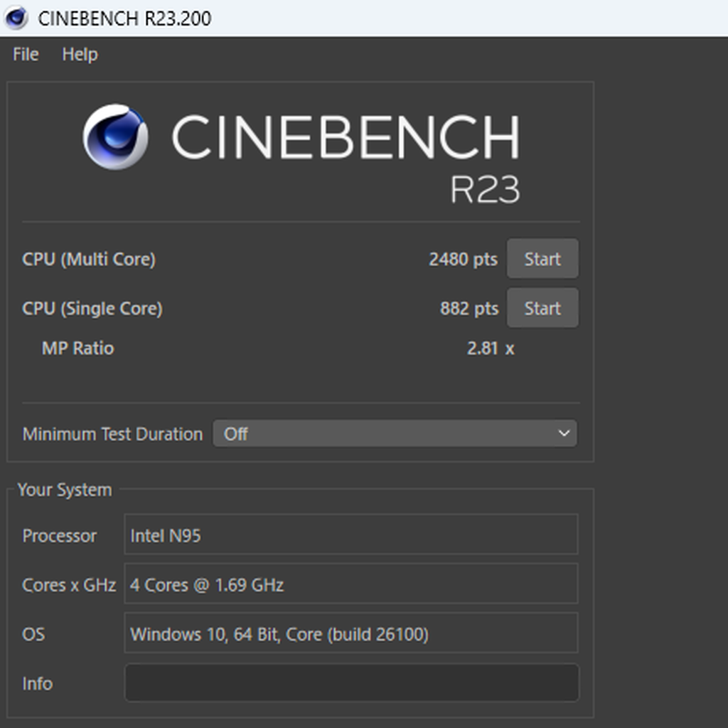
Task: Select the Processor field showing Intel N95
Action: pyautogui.click(x=351, y=535)
